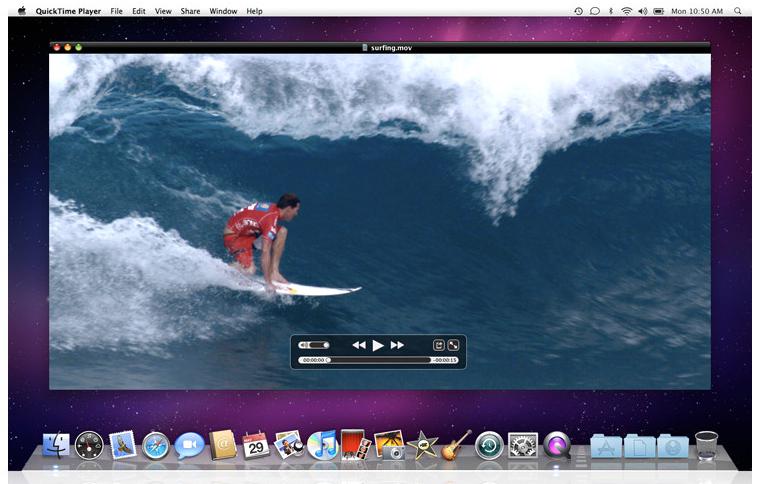Open iCal from the Dock
Image resolution: width=761 pixels, height=484 pixels.
click(x=256, y=444)
